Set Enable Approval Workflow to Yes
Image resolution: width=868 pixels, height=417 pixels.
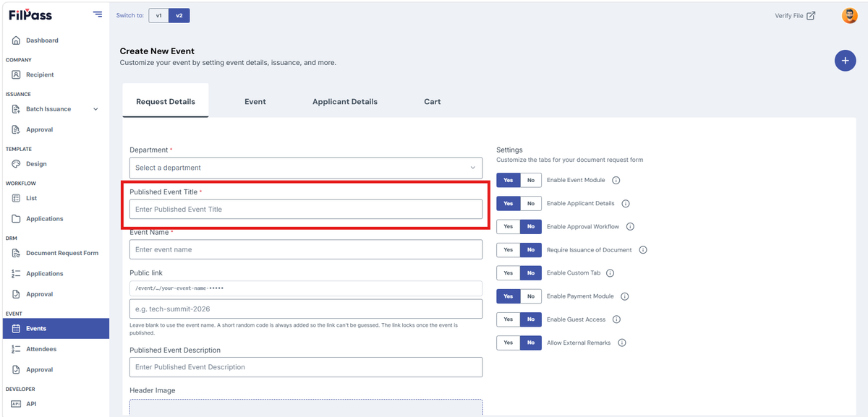tap(509, 226)
